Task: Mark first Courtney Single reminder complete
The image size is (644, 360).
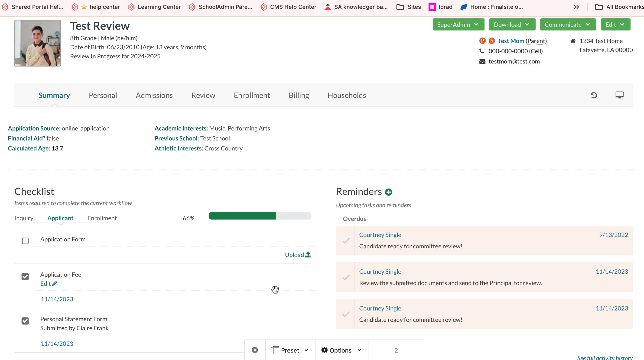Action: (346, 241)
